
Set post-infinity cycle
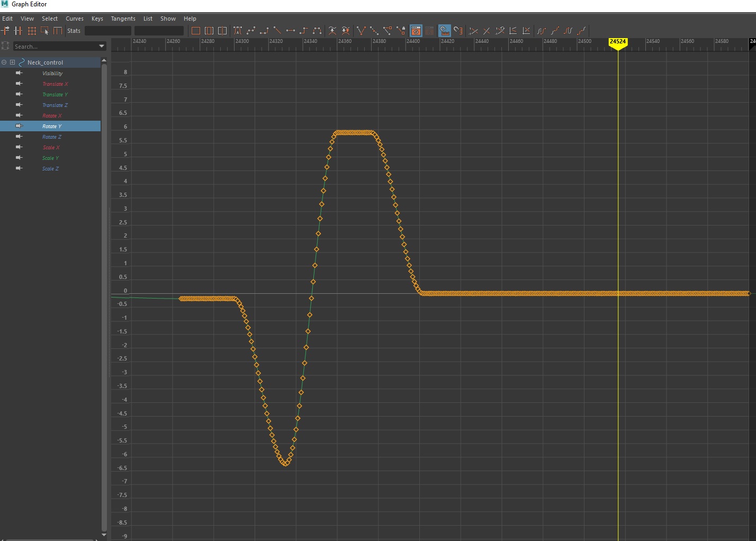pyautogui.click(x=568, y=31)
